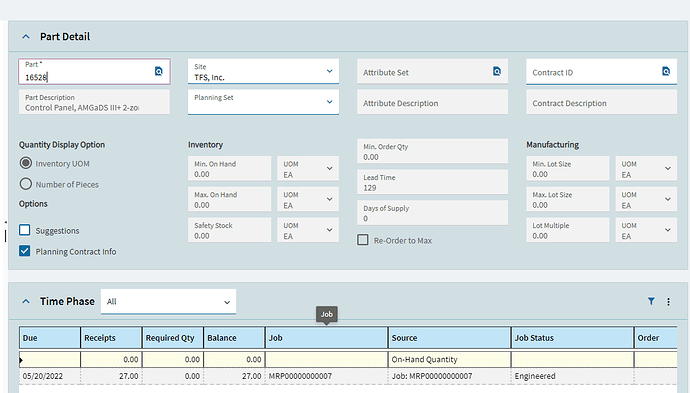Open the Attribute Set search icon
Viewport: 690px width, 393px height.
pyautogui.click(x=497, y=71)
